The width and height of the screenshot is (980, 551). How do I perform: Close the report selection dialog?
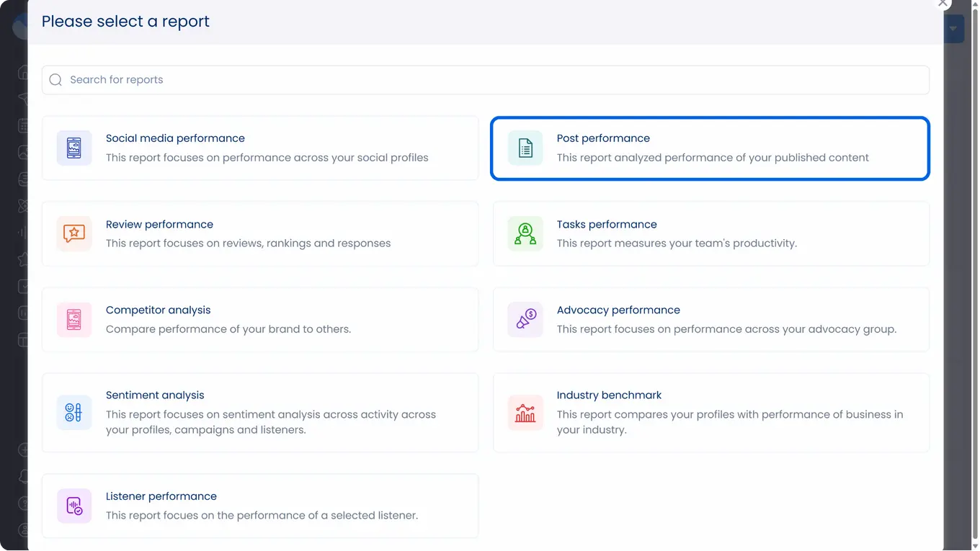tap(943, 3)
